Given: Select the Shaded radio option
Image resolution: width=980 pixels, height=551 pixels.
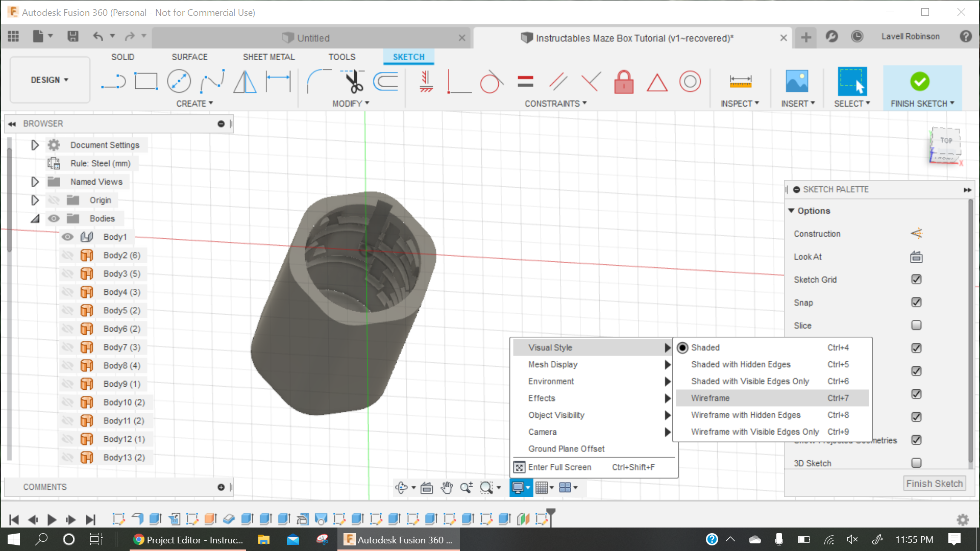Looking at the screenshot, I should click(682, 347).
